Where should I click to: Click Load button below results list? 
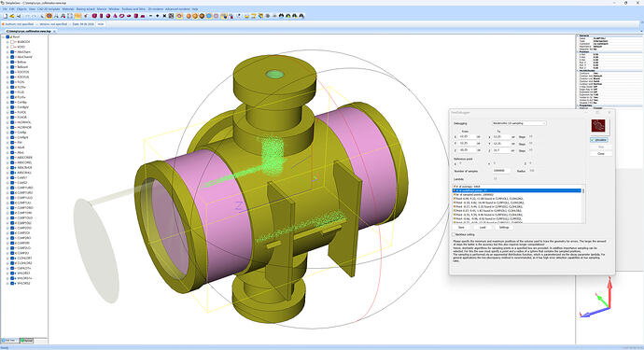tap(483, 227)
